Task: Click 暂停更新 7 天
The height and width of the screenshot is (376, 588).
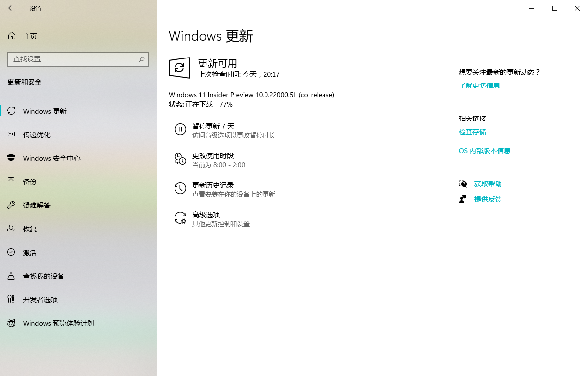Action: tap(213, 126)
